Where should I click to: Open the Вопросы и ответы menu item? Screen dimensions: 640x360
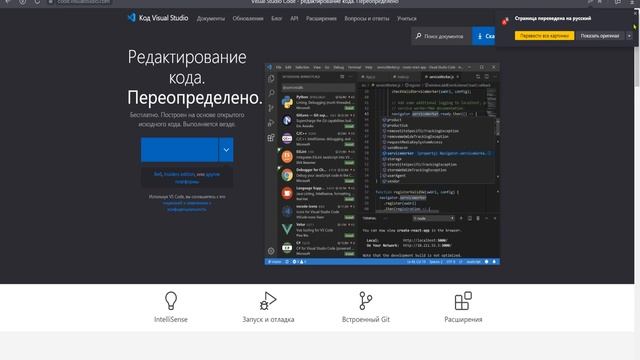click(x=367, y=18)
